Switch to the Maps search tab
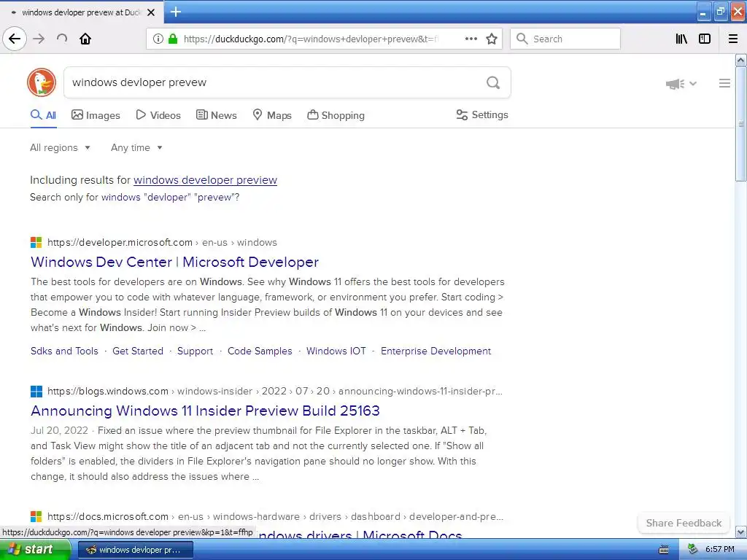This screenshot has width=747, height=560. click(x=272, y=115)
